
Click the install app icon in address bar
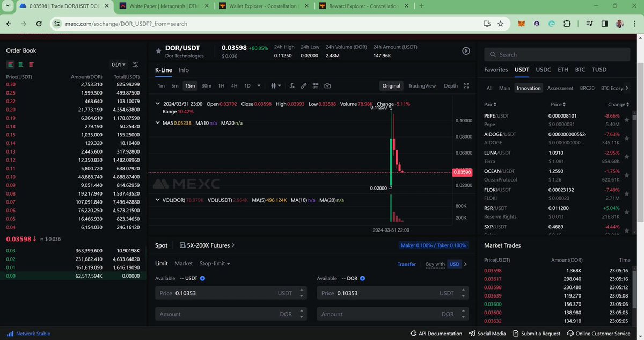pos(487,24)
